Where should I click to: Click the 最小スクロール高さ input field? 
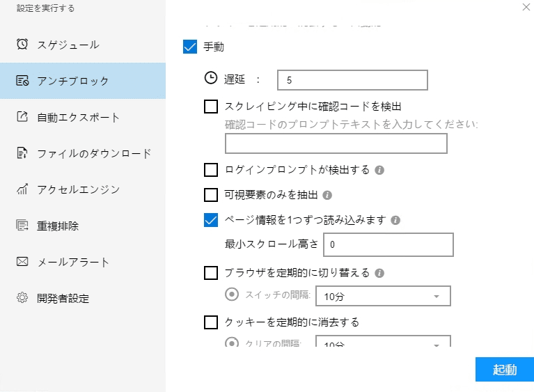[388, 244]
